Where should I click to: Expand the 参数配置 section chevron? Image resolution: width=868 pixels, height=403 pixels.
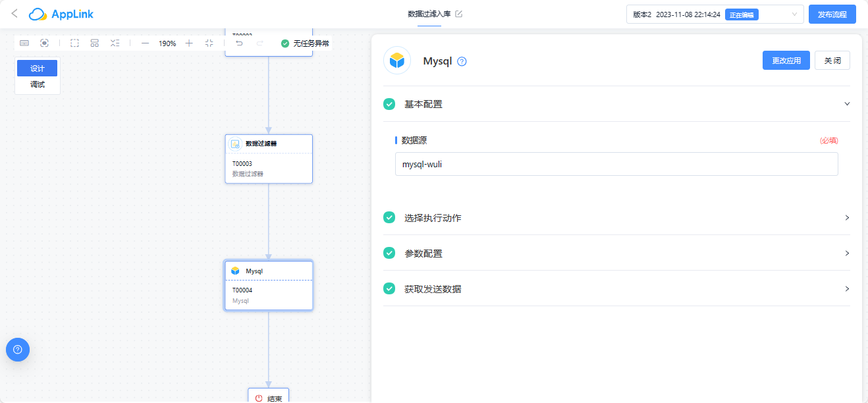[x=847, y=253]
